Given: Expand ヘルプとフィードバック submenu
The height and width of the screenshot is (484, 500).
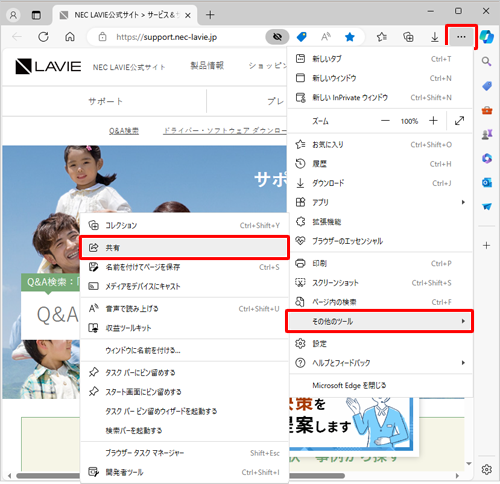Looking at the screenshot, I should tap(380, 363).
